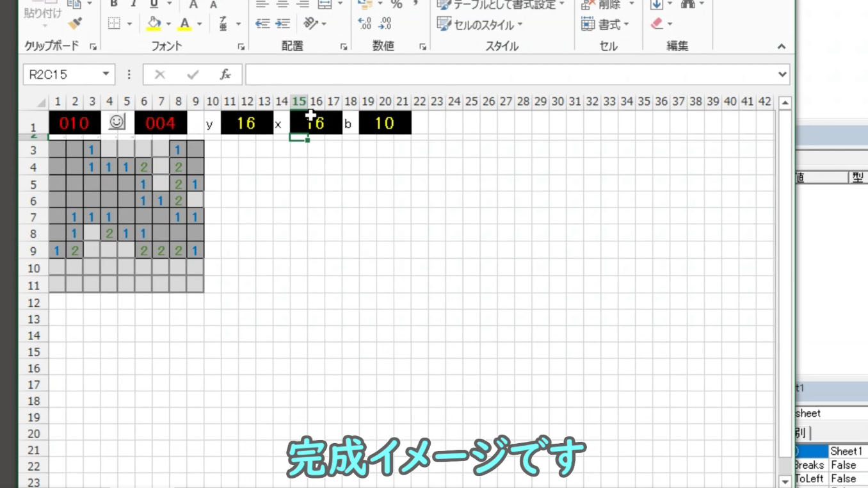Click the Increase Decimal icon
The width and height of the screenshot is (868, 488).
pyautogui.click(x=365, y=24)
